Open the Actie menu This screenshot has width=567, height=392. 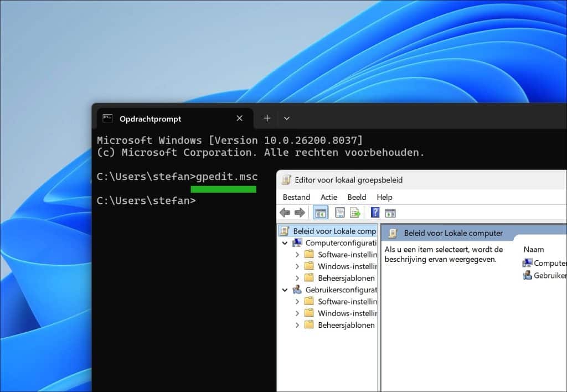click(329, 197)
